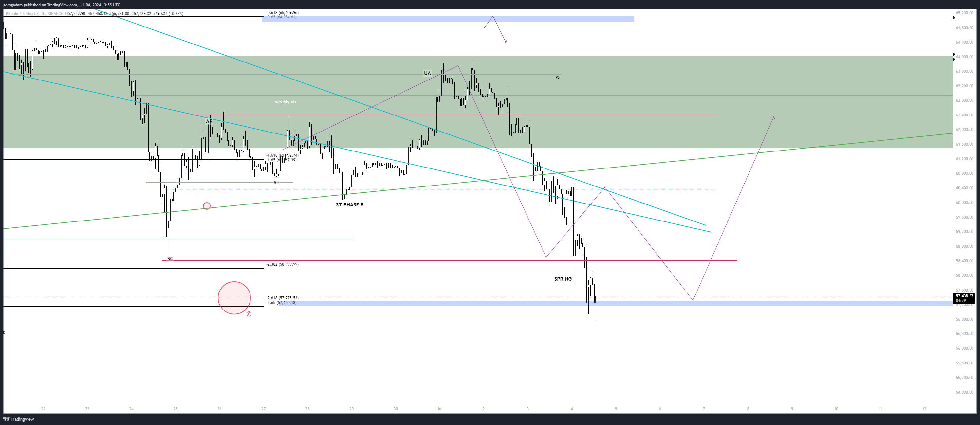Click the small red circle marker on green trendline

coord(207,206)
